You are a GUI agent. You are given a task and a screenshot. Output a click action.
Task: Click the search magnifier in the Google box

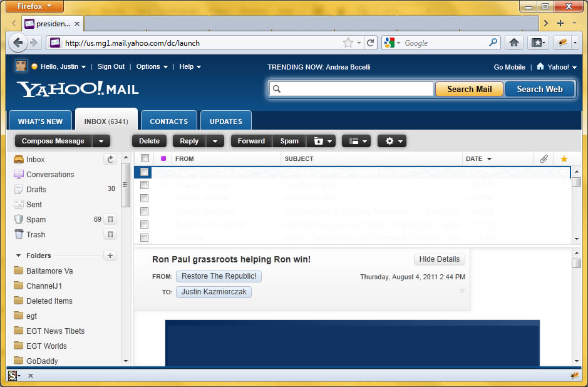coord(493,43)
